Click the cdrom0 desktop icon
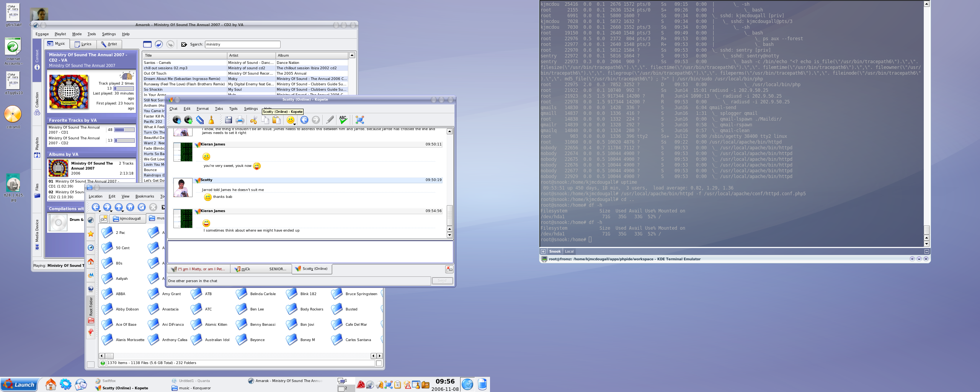The height and width of the screenshot is (392, 980). (13, 117)
